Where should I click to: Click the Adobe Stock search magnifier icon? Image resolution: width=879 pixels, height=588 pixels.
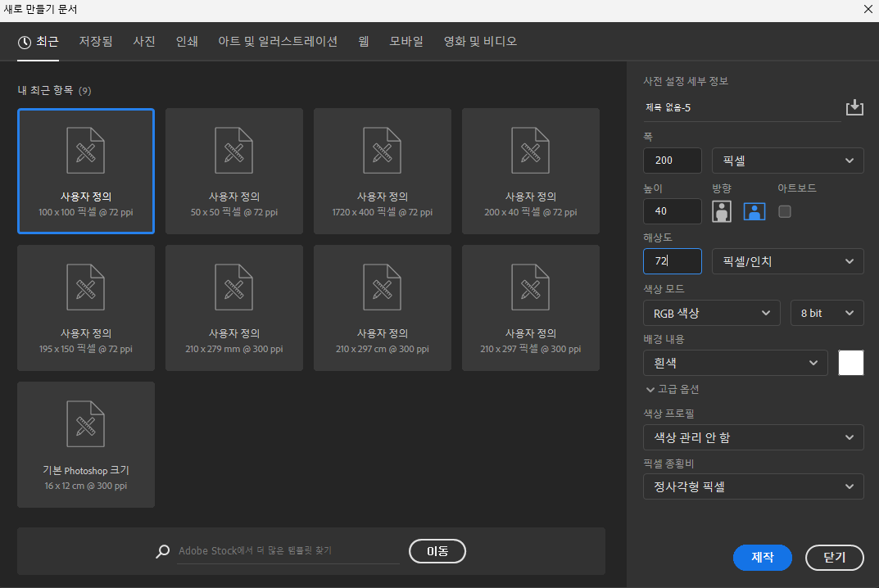click(161, 551)
